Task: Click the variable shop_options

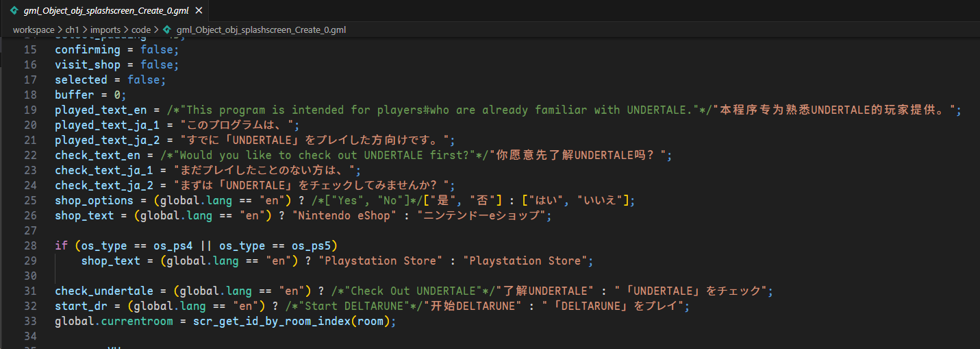Action: 95,200
